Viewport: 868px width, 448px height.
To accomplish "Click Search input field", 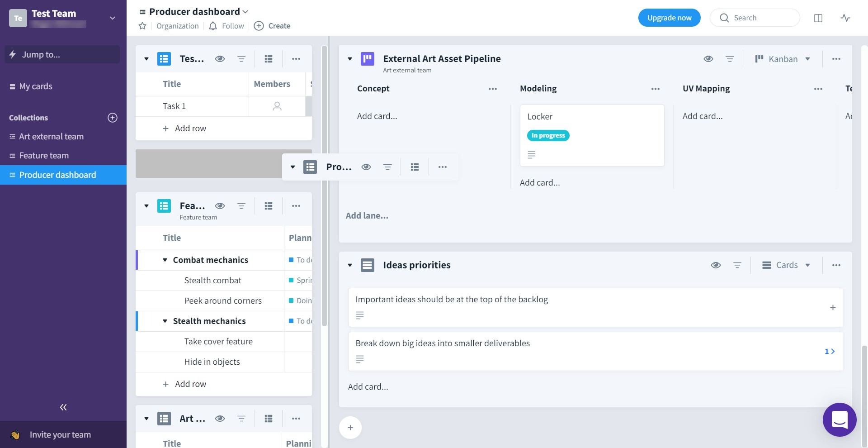I will click(x=755, y=18).
